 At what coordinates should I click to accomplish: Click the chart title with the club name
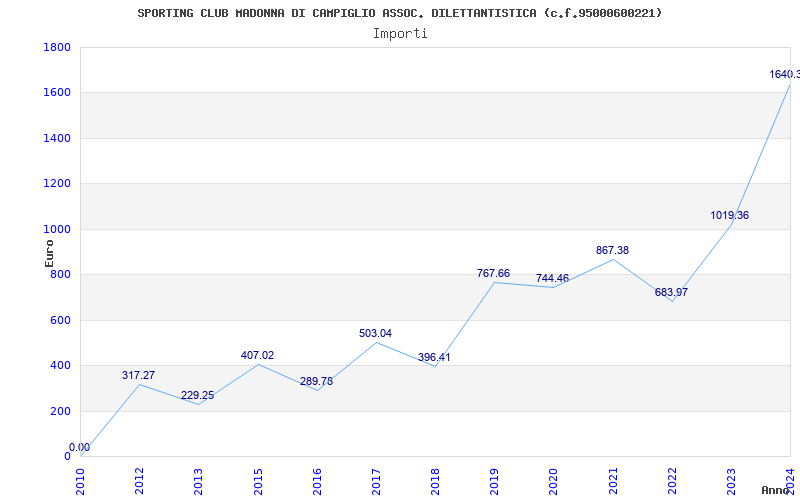399,13
